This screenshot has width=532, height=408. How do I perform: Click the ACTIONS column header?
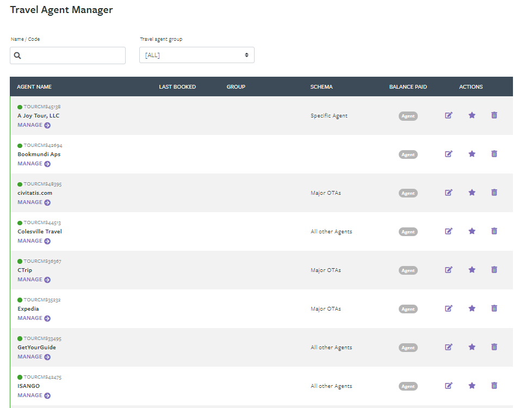[471, 87]
